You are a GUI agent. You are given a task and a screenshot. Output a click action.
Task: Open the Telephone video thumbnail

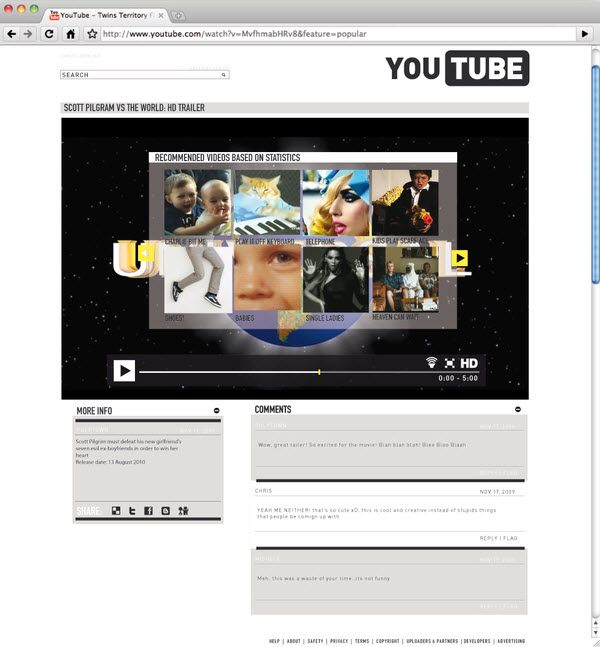336,203
